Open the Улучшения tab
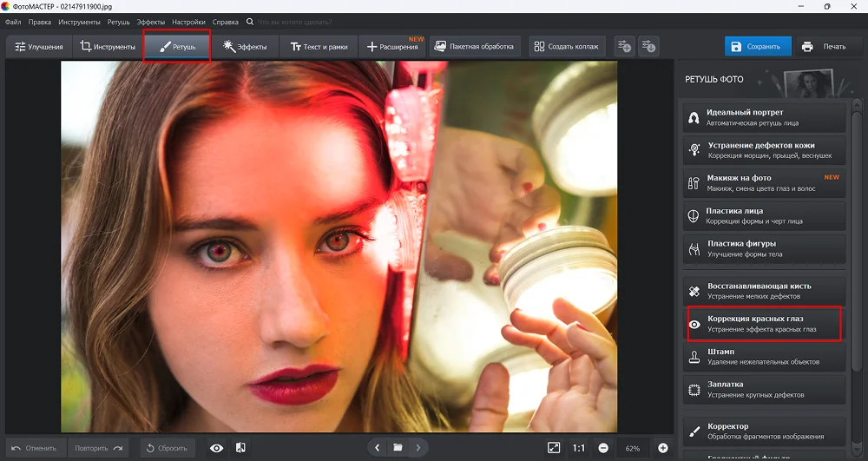868x461 pixels. click(x=39, y=47)
